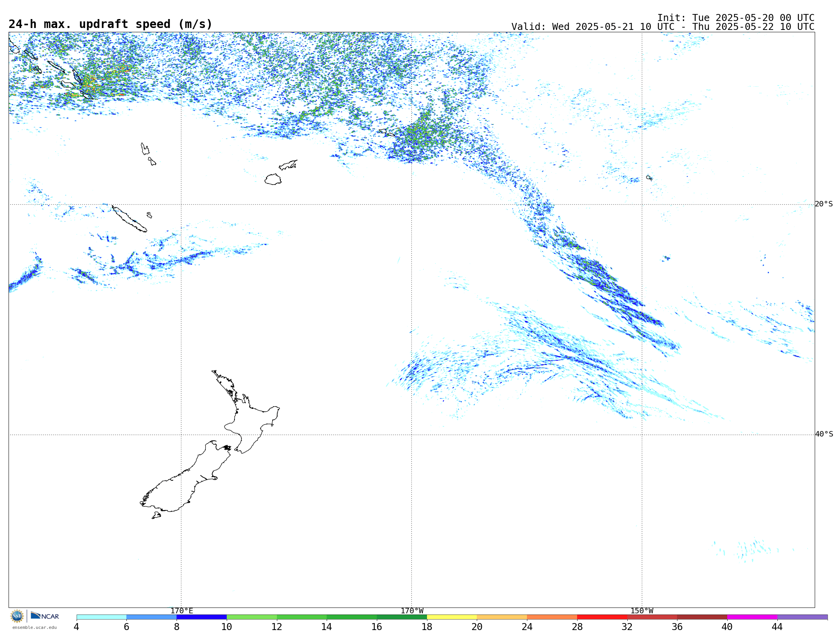
Task: Pick the green 12-14 color swatch
Action: click(x=302, y=617)
